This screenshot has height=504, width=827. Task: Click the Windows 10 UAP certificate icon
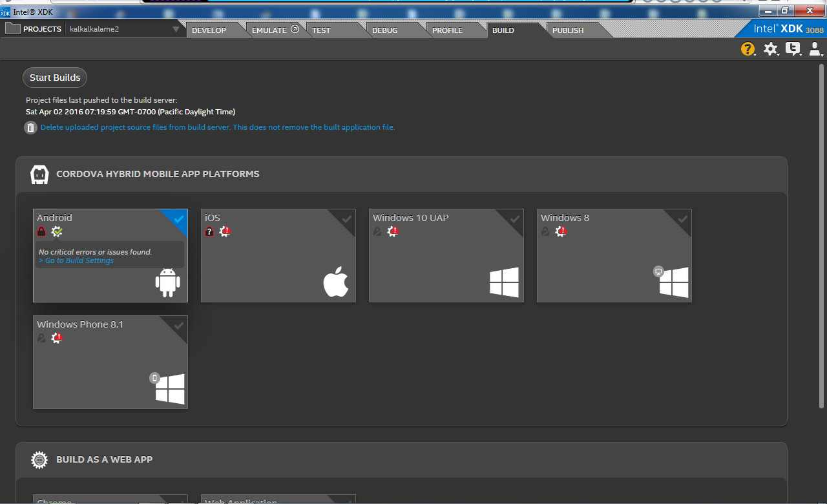point(377,231)
